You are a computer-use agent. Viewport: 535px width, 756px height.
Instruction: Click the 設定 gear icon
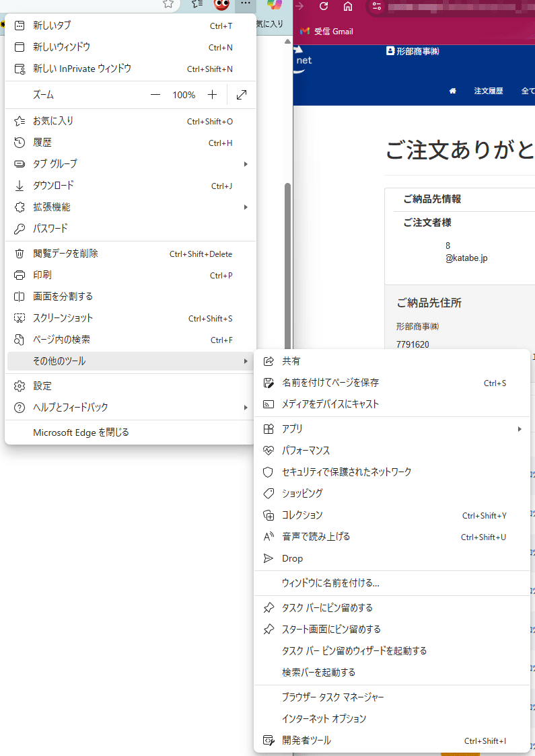[x=20, y=386]
